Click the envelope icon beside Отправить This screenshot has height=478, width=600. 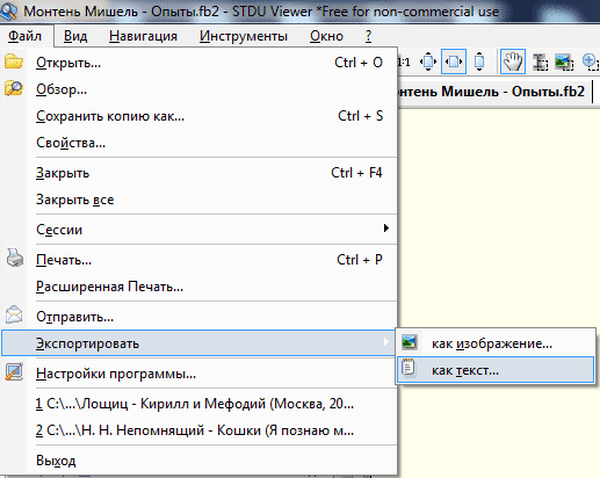15,316
